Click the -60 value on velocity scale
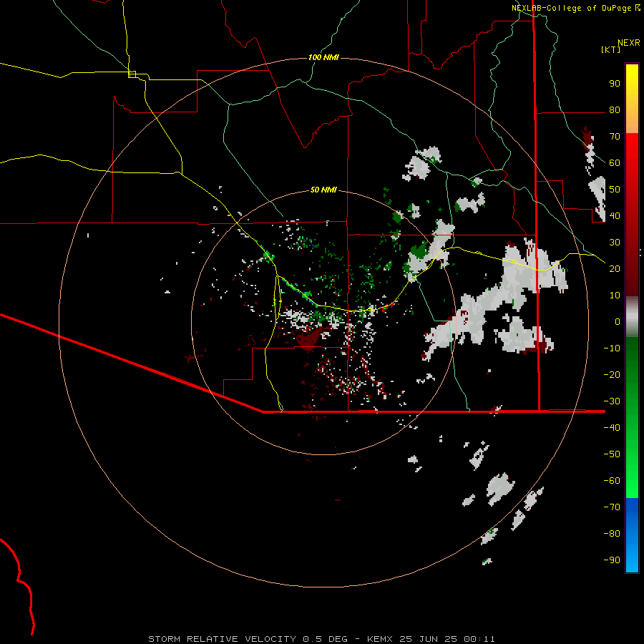 click(612, 481)
